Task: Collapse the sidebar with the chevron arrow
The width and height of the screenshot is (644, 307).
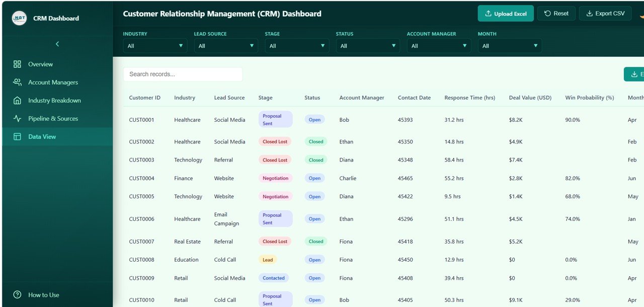Action: point(57,44)
